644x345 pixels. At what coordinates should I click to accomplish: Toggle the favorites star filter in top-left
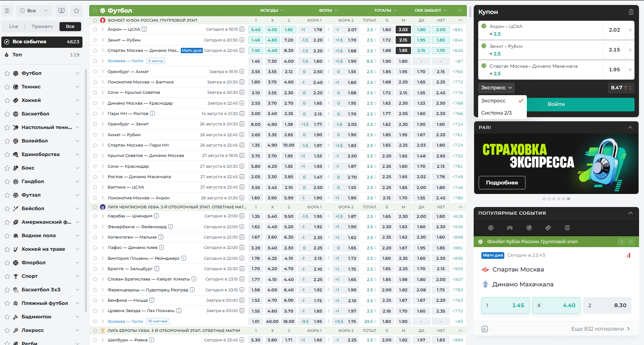tap(77, 10)
